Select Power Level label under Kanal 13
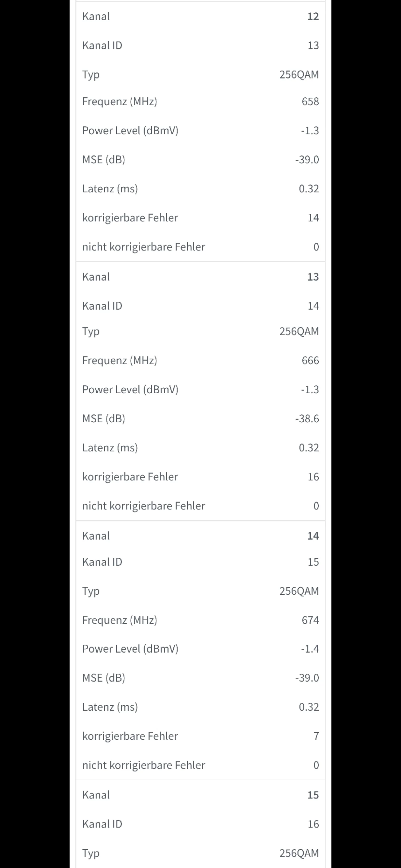The width and height of the screenshot is (401, 868). pos(130,390)
